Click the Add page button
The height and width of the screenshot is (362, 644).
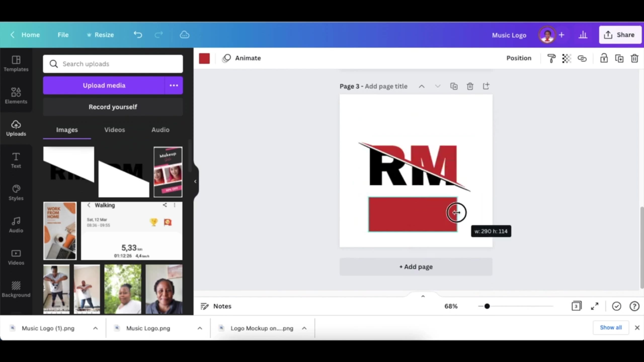(416, 267)
